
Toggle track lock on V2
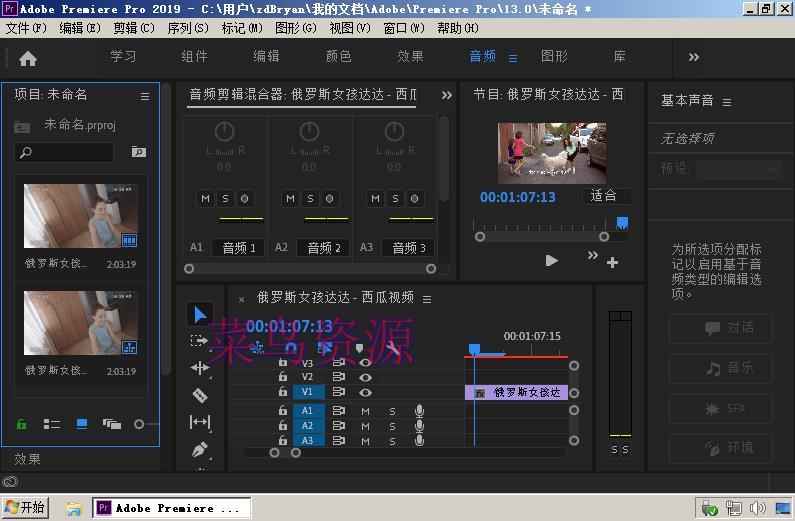(x=283, y=377)
